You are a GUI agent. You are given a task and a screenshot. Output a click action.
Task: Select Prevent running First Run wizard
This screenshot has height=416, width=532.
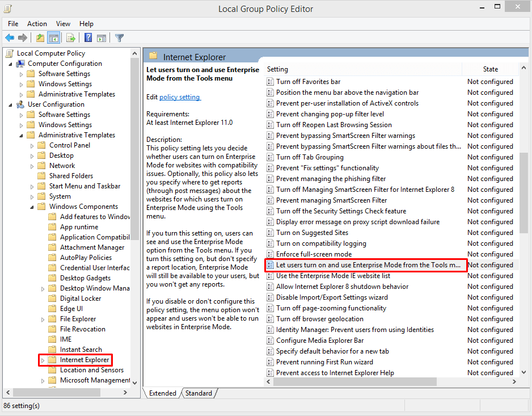[x=324, y=362]
